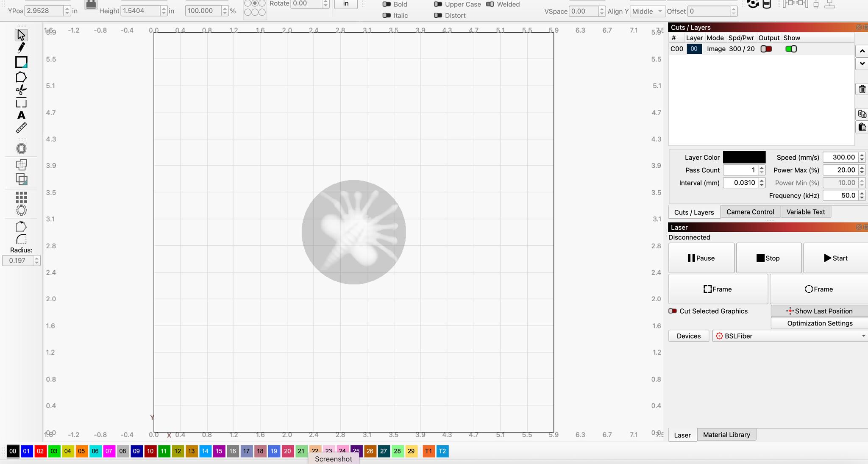Switch to the Camera Control tab
The image size is (868, 464).
[x=750, y=212]
